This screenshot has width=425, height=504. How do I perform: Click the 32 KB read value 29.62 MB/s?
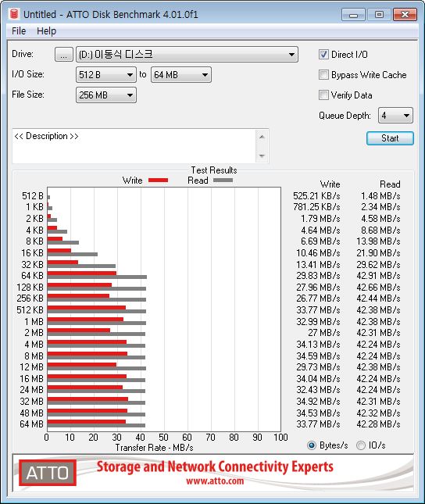378,265
